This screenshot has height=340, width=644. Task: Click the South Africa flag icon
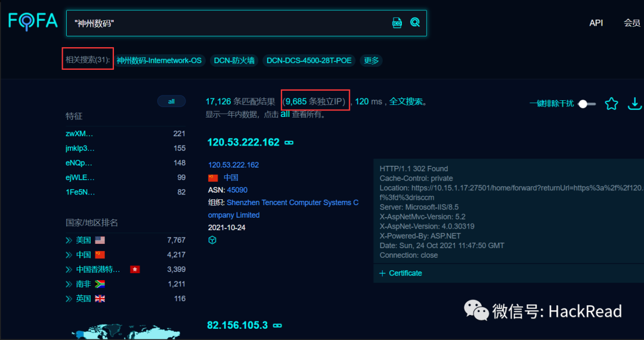click(x=100, y=284)
